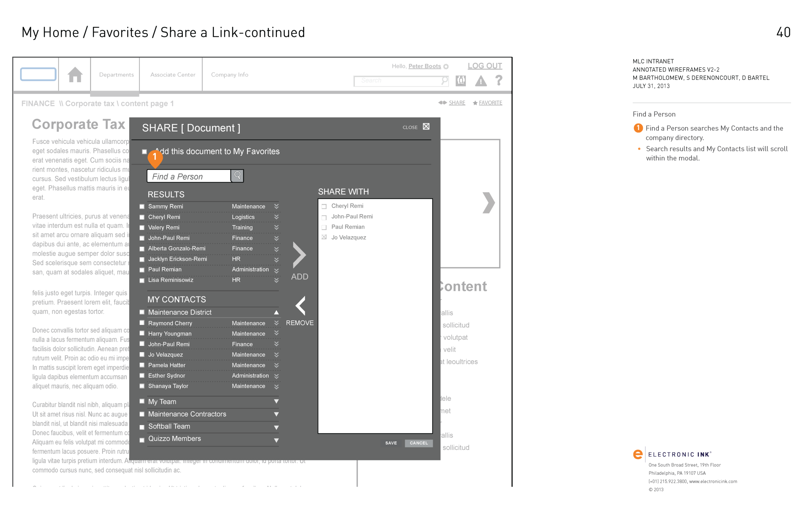This screenshot has height=512, width=812.
Task: Click the Home icon in navigation bar
Action: (75, 75)
